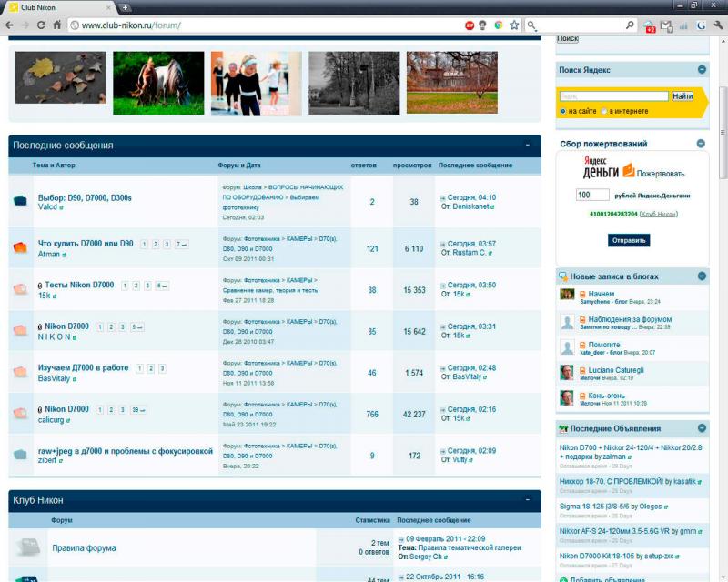This screenshot has width=728, height=582.
Task: Click hot topic icon for Что купить D7000 или D90
Action: point(20,247)
